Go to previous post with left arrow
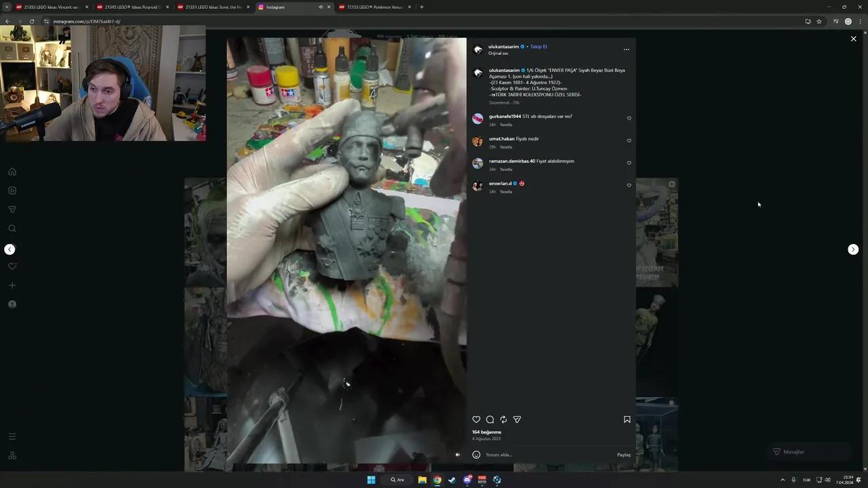868x488 pixels. click(9, 249)
